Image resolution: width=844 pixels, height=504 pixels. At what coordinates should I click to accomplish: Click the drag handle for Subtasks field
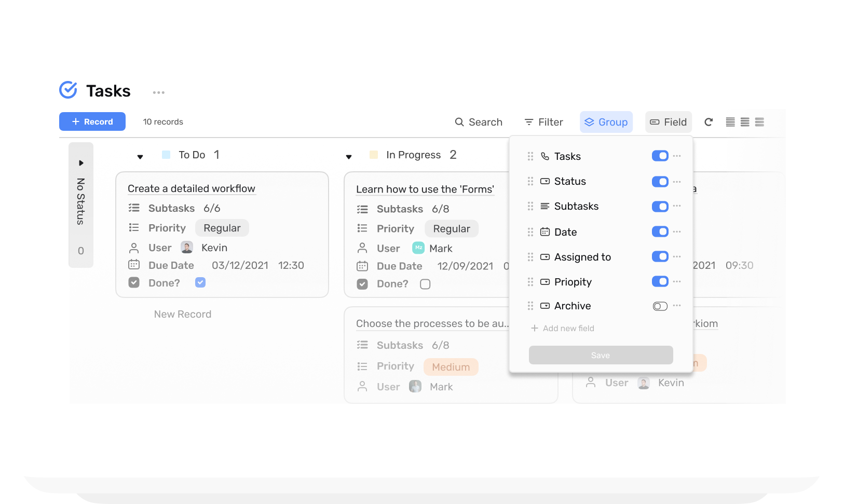point(530,207)
